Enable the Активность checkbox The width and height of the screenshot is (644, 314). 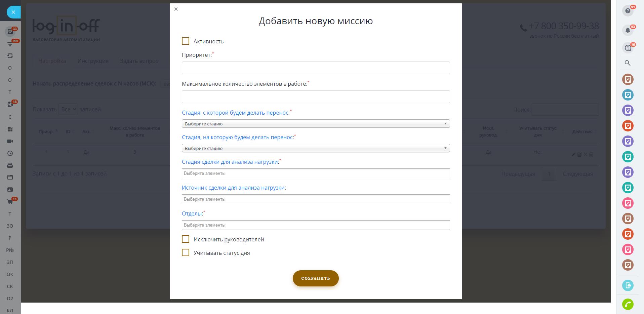(x=186, y=41)
